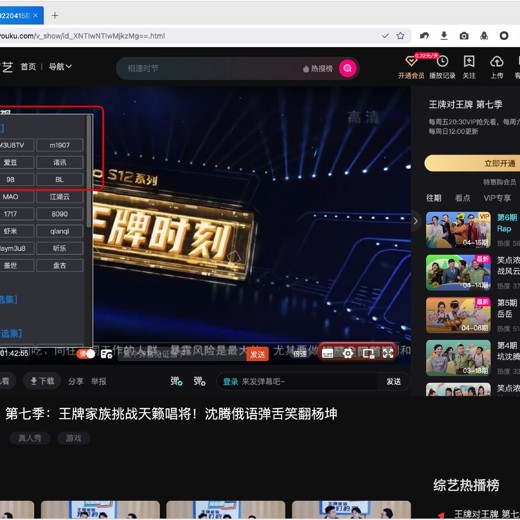
Task: Click the 开通会员 diamond icon
Action: [411, 62]
